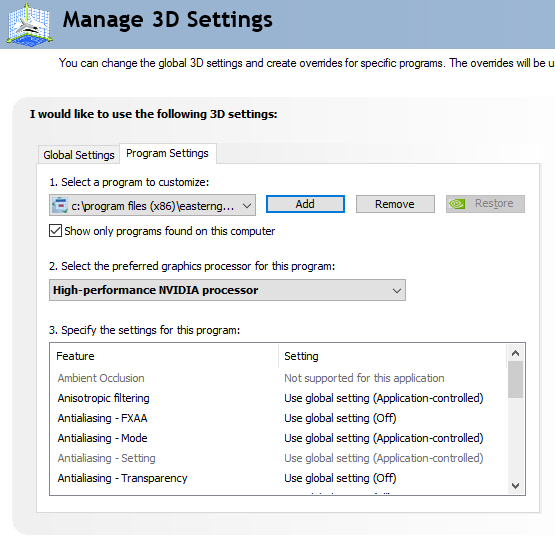Click the Antialiasing - FXAA setting value
The width and height of the screenshot is (555, 547).
pyautogui.click(x=340, y=418)
